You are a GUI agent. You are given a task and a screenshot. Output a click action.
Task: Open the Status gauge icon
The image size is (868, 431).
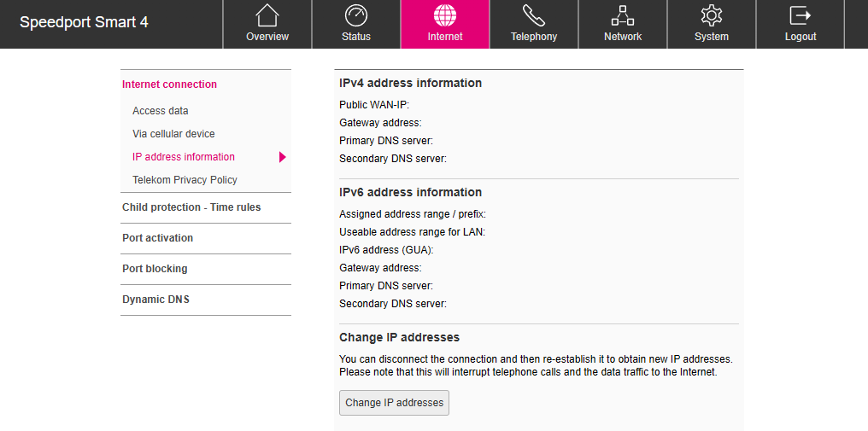(x=356, y=15)
